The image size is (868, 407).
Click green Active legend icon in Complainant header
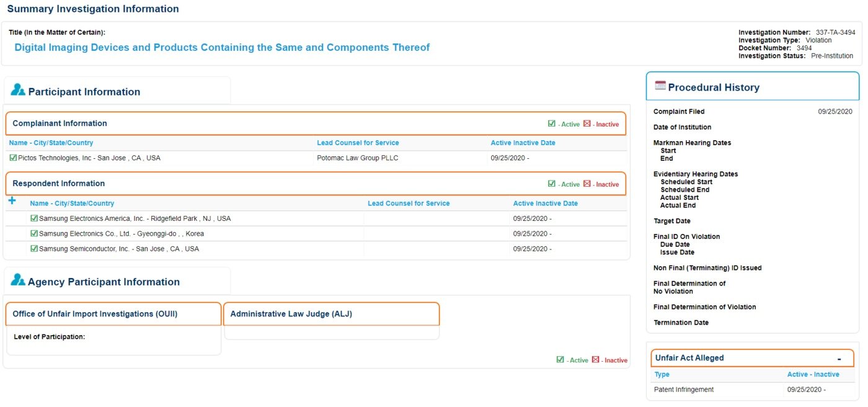[x=552, y=123]
